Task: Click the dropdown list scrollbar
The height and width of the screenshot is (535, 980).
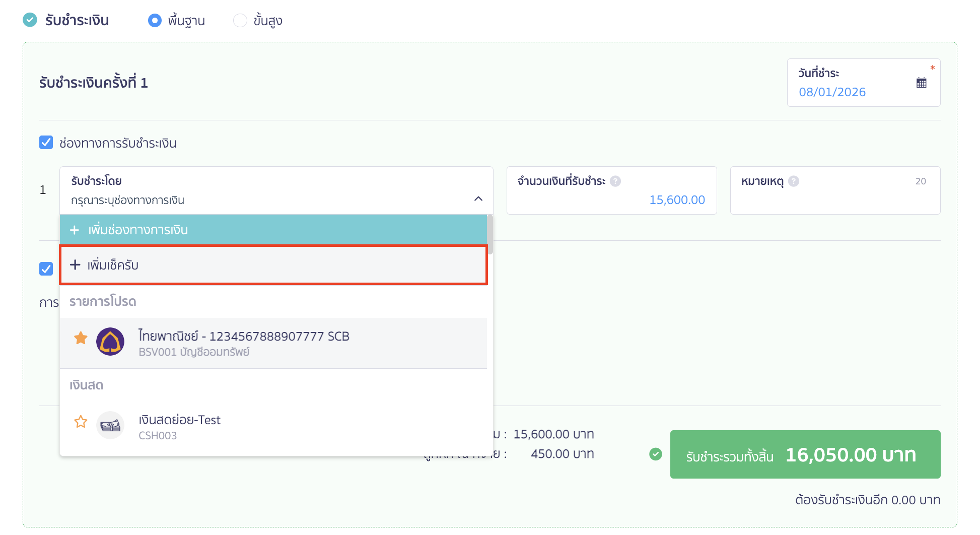Action: click(x=489, y=234)
